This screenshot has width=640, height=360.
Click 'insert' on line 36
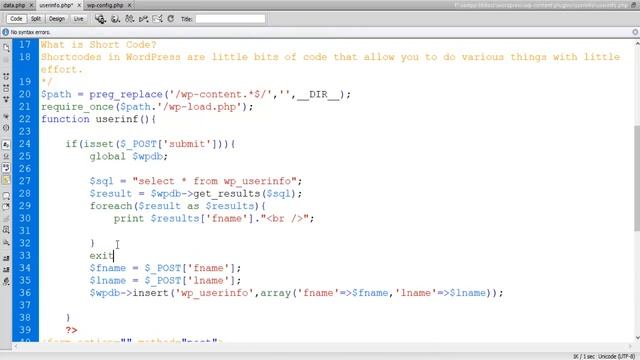(151, 293)
